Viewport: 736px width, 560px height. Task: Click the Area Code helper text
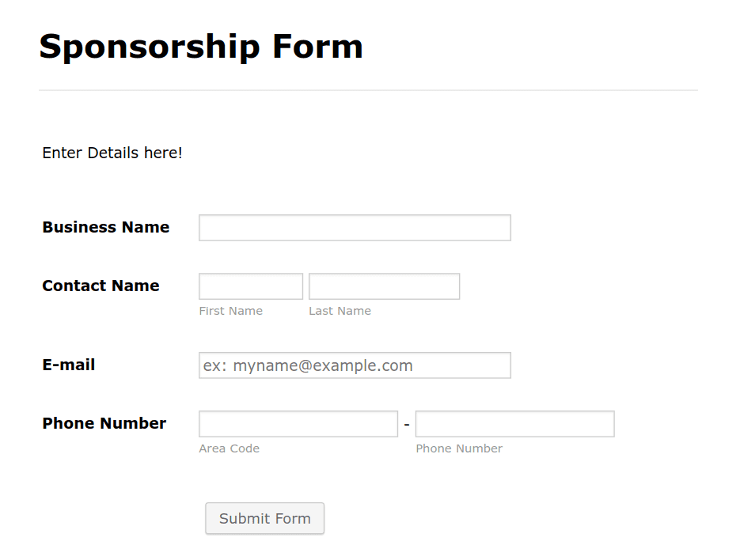point(229,448)
